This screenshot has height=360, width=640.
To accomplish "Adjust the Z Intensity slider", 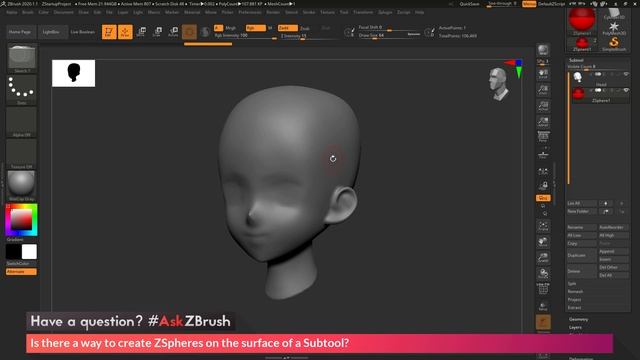I will coord(309,36).
